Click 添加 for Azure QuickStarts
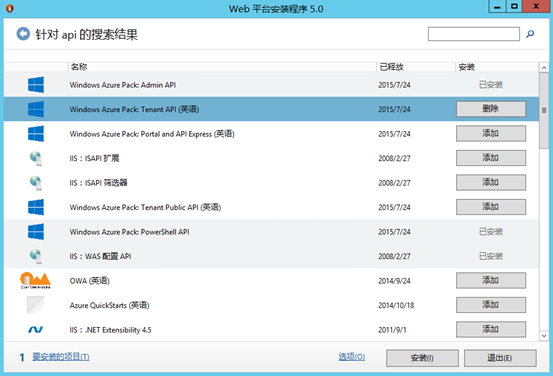This screenshot has width=553, height=376. pyautogui.click(x=491, y=305)
